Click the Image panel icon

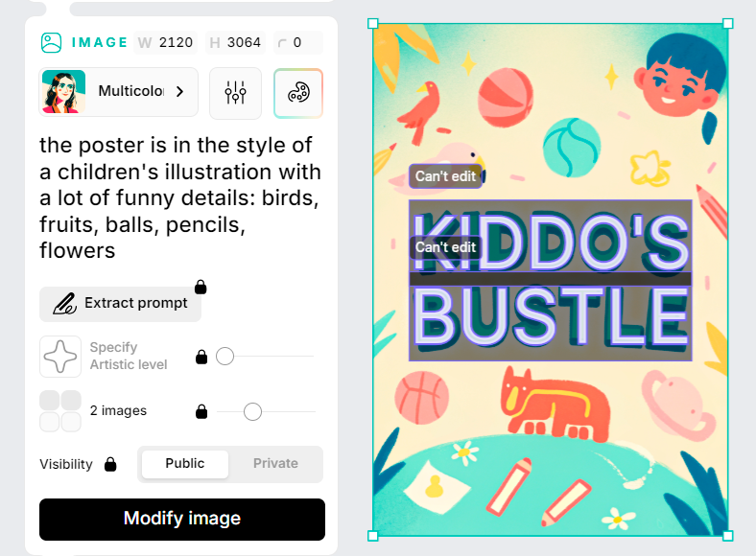tap(51, 43)
